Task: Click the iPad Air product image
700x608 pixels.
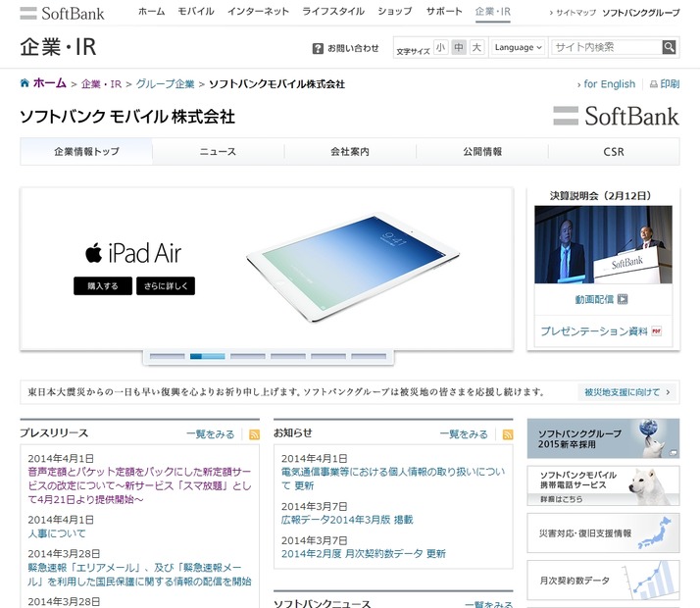Action: click(353, 267)
